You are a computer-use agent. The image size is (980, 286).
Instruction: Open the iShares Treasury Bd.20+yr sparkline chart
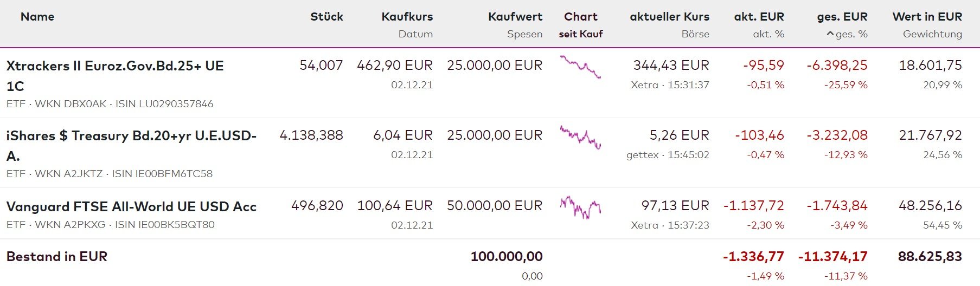(x=580, y=137)
